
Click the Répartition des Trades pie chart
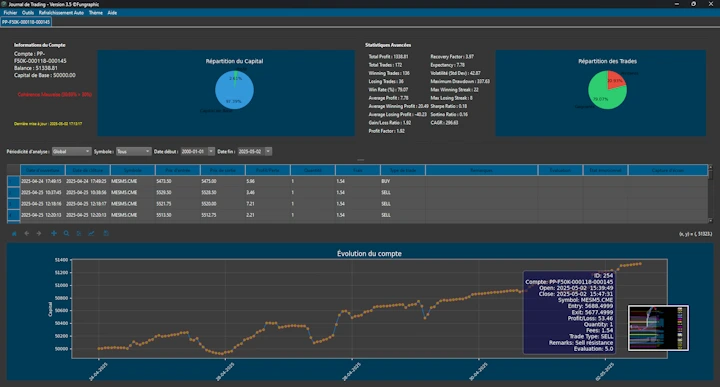pos(607,90)
